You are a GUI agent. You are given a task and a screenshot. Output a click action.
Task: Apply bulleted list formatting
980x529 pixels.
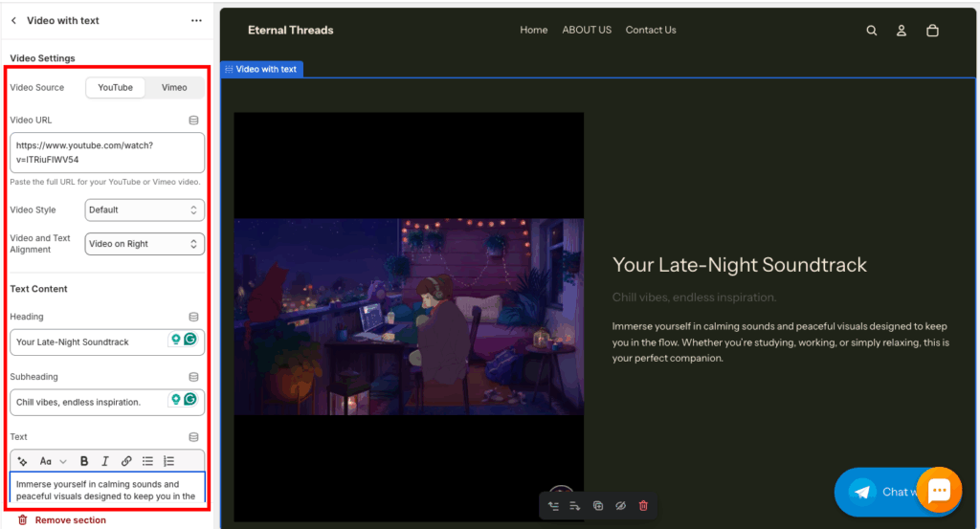click(x=147, y=461)
